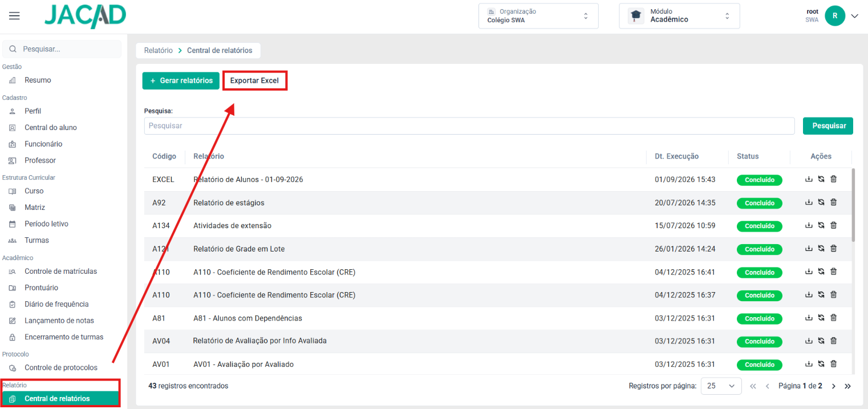The image size is (868, 409).
Task: Change Registros por página dropdown
Action: pyautogui.click(x=721, y=386)
